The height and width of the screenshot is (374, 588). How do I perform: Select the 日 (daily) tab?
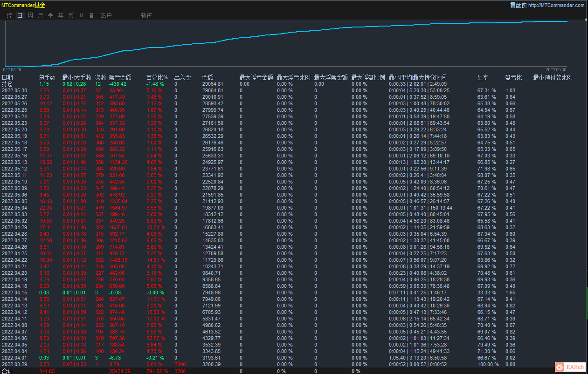pos(20,15)
